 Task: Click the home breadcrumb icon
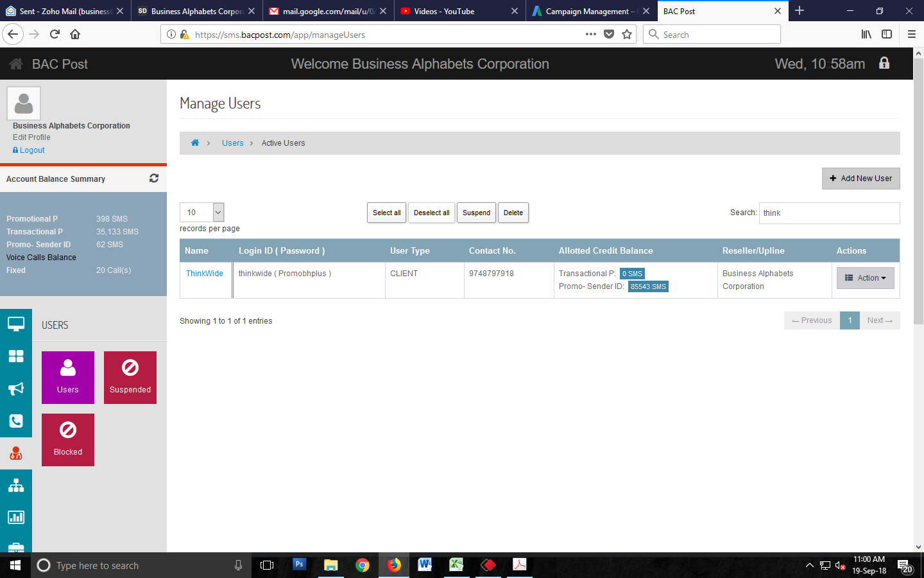(195, 143)
